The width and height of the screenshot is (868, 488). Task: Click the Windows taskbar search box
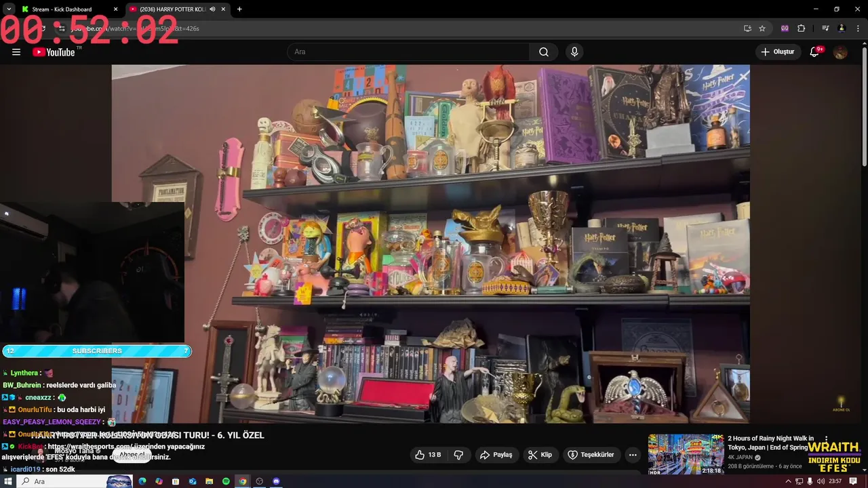[x=75, y=481]
